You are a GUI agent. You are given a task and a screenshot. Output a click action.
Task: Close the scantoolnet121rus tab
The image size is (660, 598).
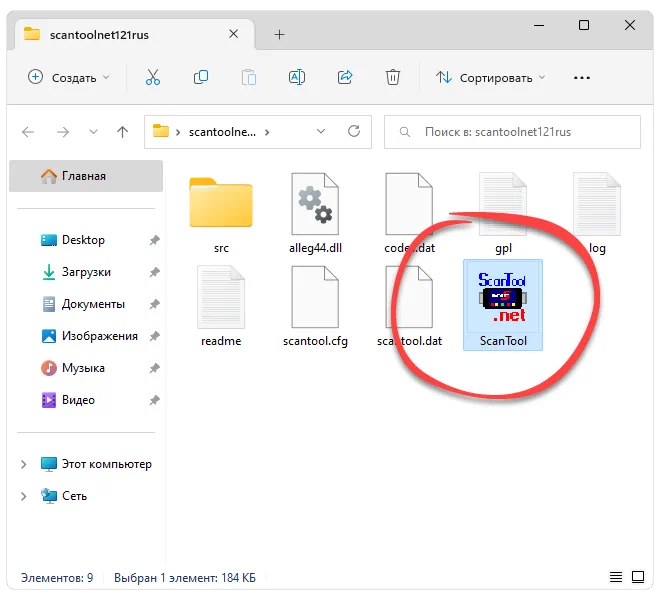234,34
